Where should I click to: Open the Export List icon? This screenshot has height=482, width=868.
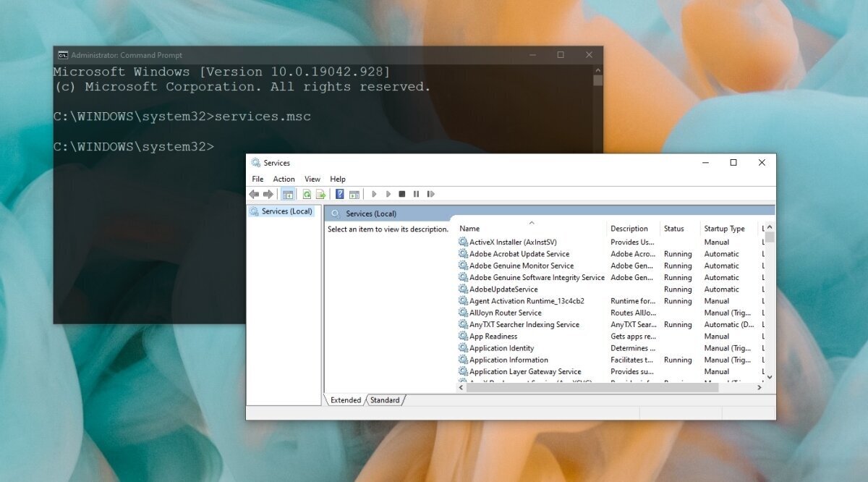319,194
